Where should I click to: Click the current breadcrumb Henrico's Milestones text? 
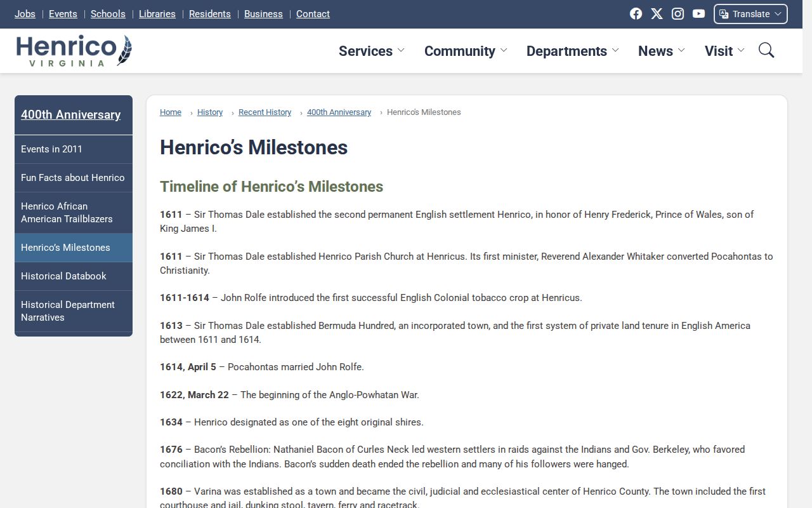coord(424,112)
